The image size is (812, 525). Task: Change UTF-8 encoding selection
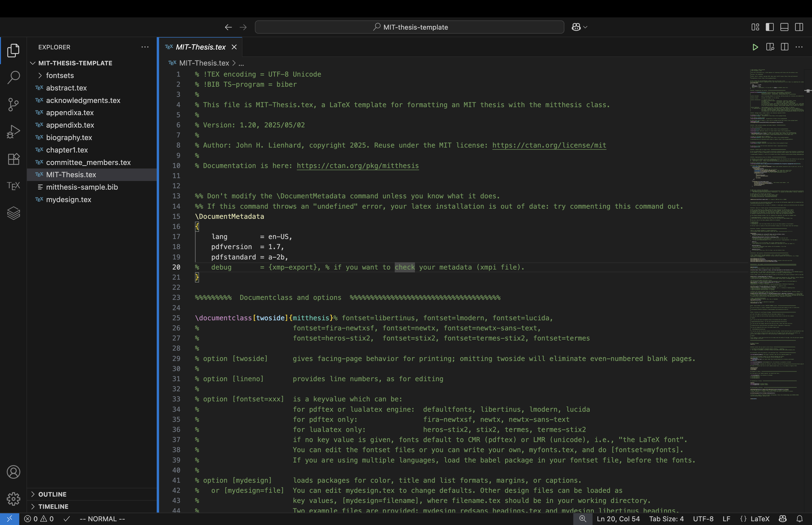click(x=703, y=519)
